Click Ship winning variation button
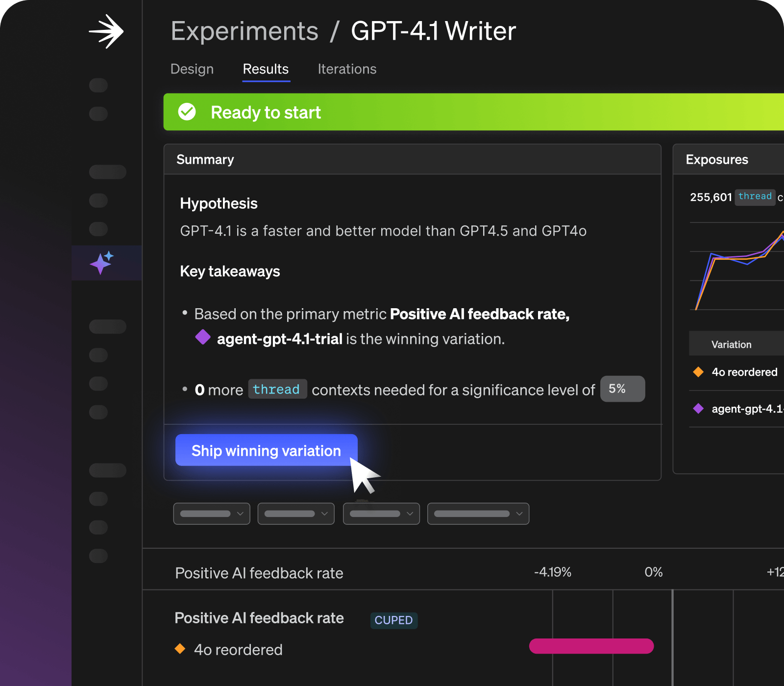 [x=267, y=450]
